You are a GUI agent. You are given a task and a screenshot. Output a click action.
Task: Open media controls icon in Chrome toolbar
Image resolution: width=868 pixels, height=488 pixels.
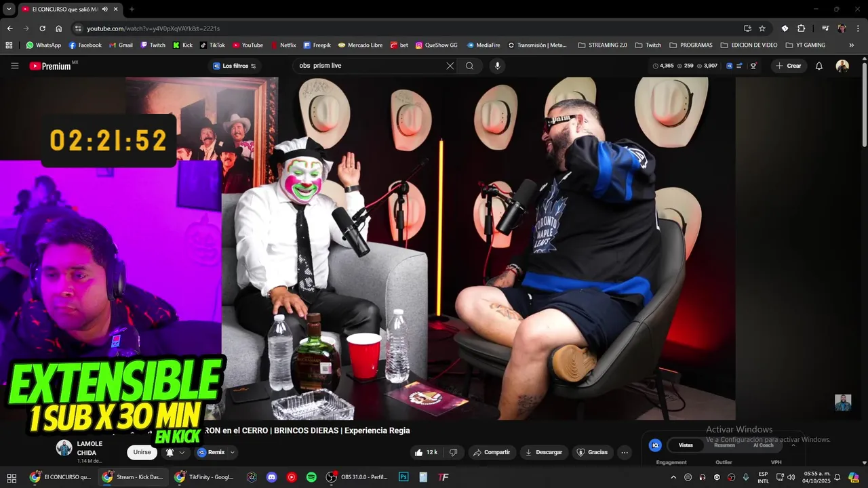[x=825, y=28]
